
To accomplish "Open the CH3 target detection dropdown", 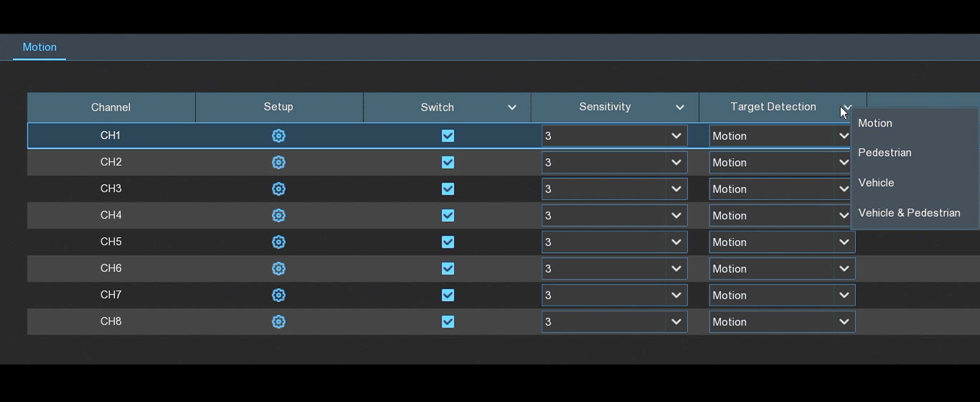I will point(780,189).
